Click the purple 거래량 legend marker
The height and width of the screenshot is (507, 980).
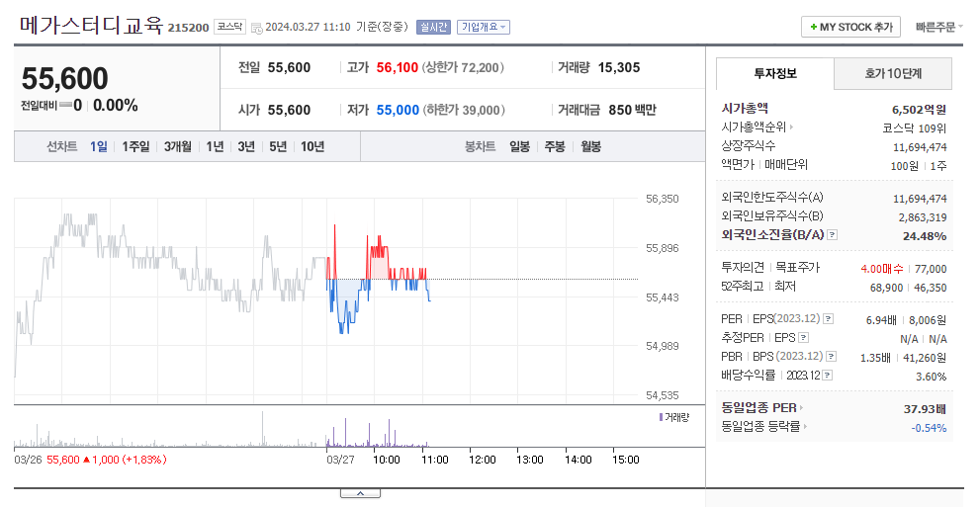point(661,416)
